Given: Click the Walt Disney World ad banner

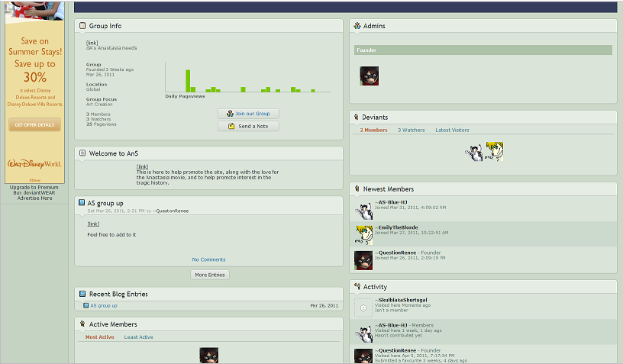Looking at the screenshot, I should pos(34,92).
